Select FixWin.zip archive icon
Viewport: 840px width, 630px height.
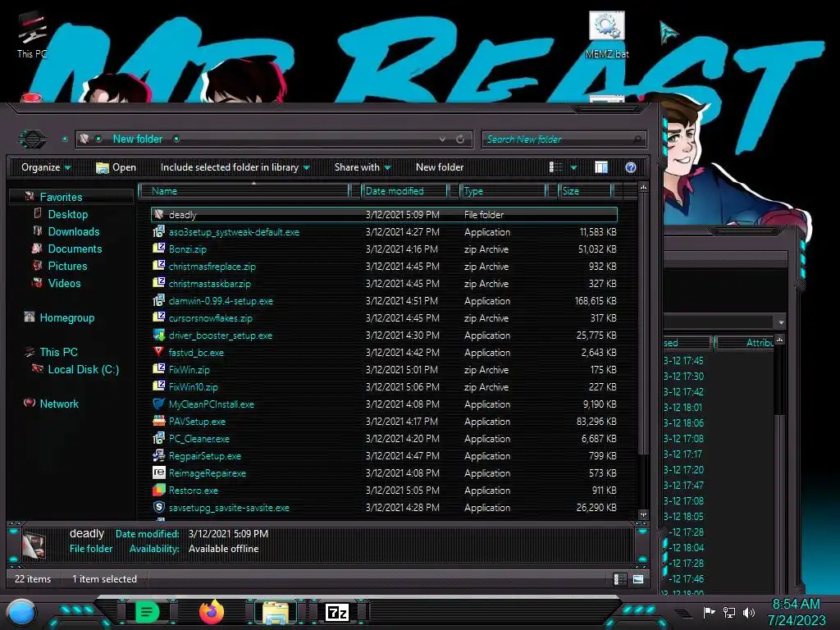coord(158,369)
